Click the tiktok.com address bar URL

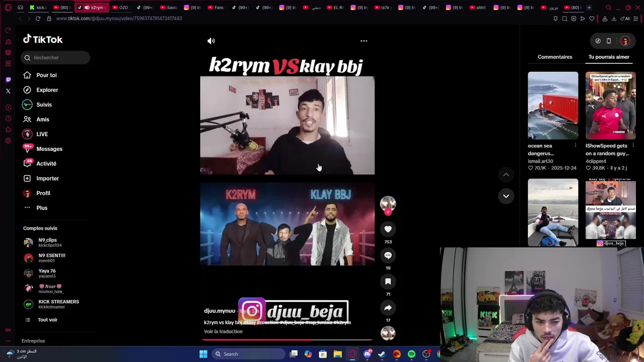pyautogui.click(x=119, y=19)
